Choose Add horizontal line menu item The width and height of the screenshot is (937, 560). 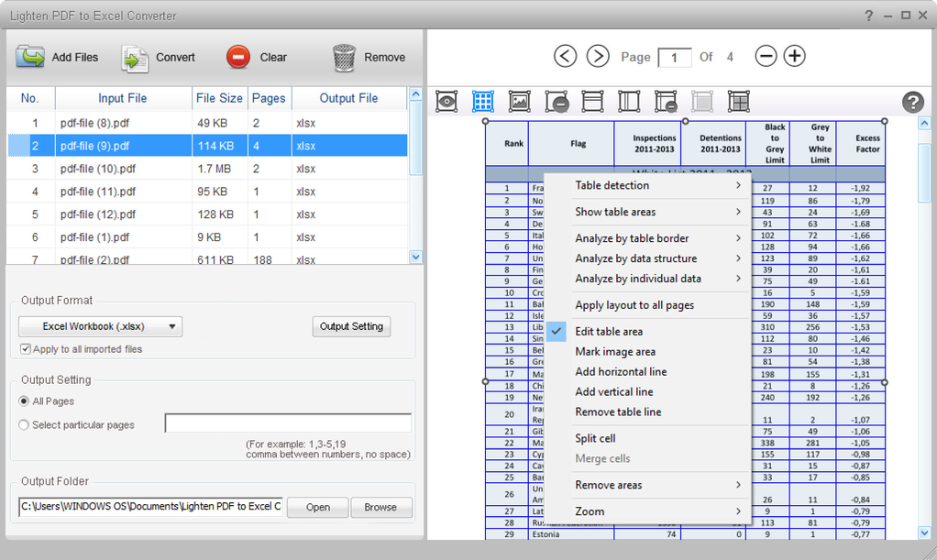click(x=648, y=372)
